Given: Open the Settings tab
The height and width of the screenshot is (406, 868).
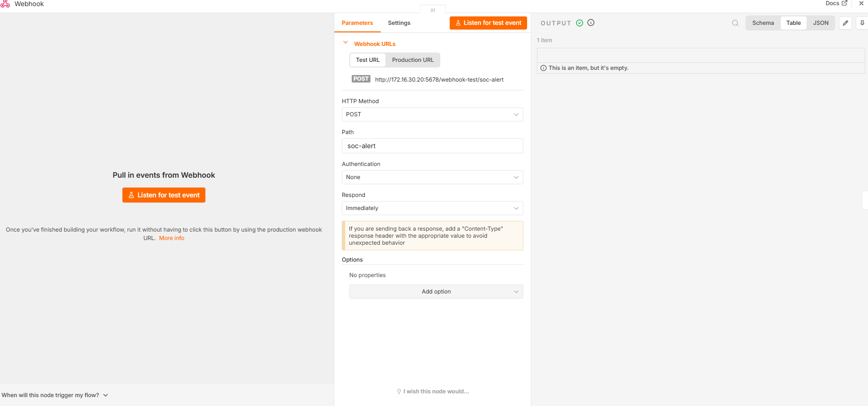Looking at the screenshot, I should coord(399,23).
